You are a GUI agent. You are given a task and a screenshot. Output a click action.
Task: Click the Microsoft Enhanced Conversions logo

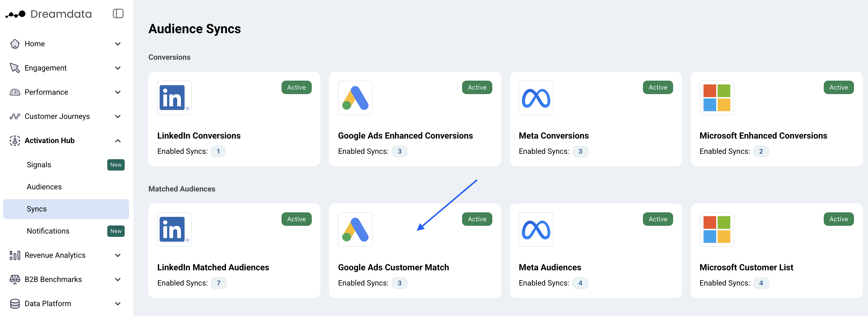(x=717, y=98)
